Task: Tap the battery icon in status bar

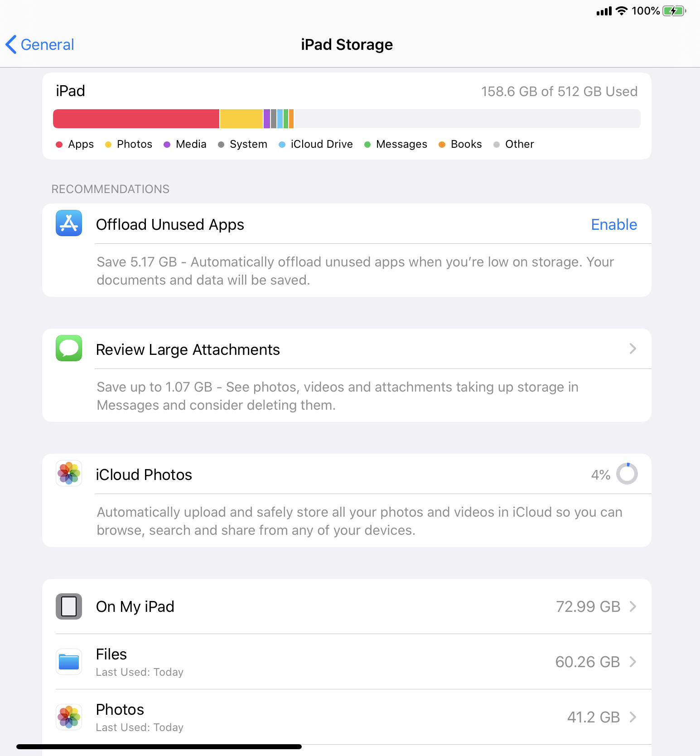Action: coord(674,11)
